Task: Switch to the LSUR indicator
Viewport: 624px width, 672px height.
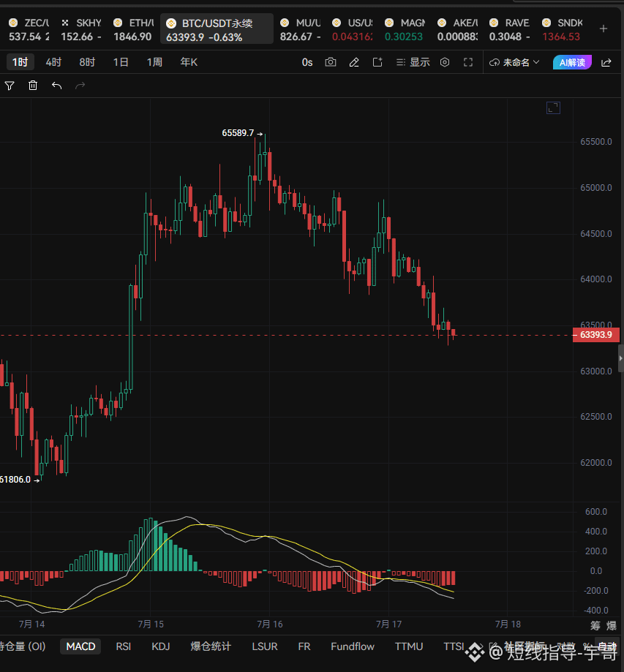Action: click(265, 646)
